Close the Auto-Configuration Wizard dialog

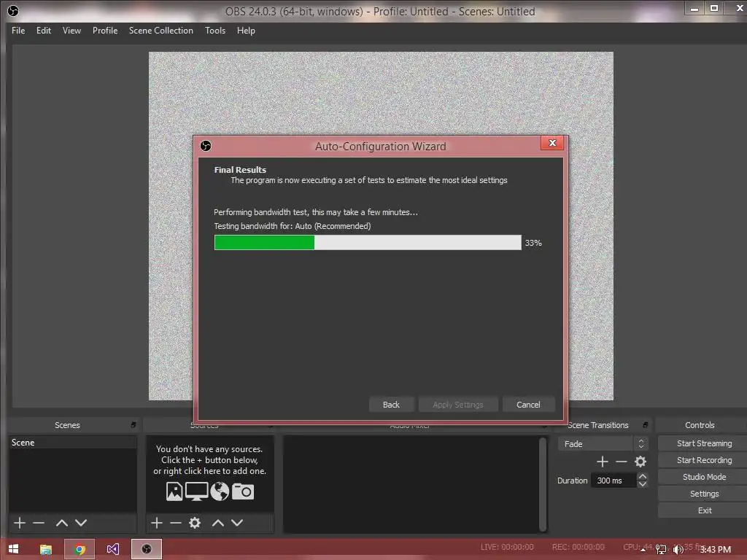(552, 143)
